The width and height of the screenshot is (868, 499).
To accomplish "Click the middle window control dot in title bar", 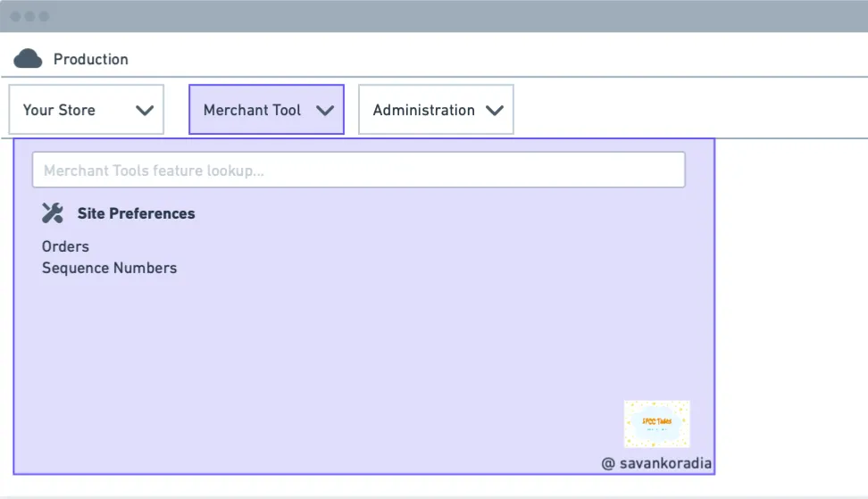I will pos(29,17).
